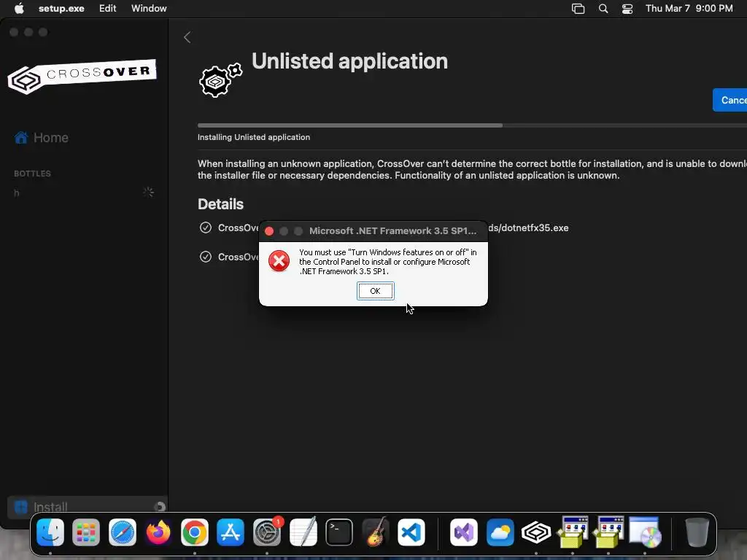Select bottle 'h' in the sidebar

coord(17,192)
